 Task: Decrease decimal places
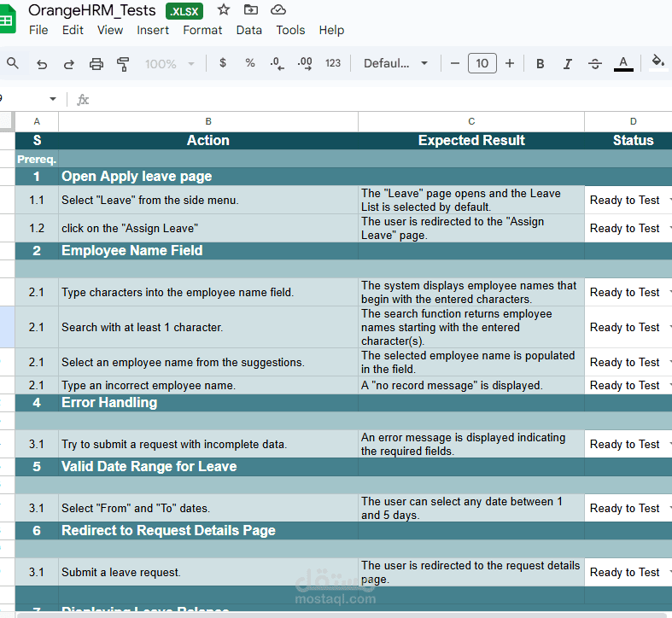point(277,63)
